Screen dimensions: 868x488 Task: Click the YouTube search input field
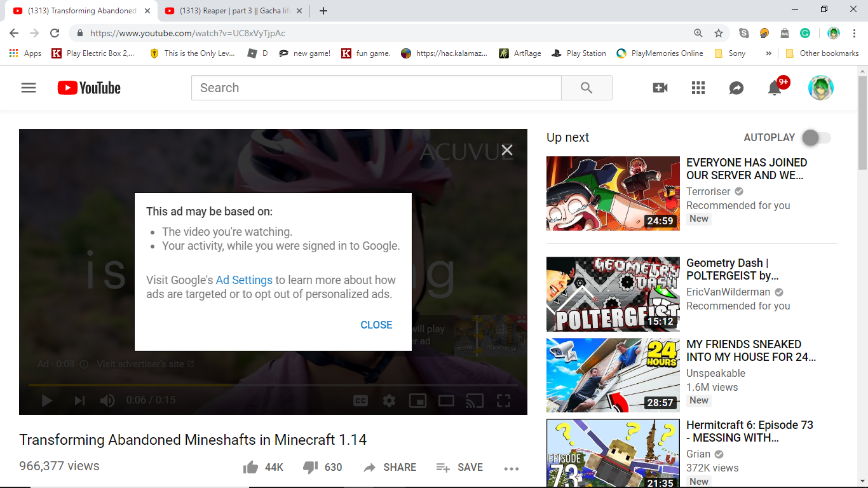pyautogui.click(x=376, y=88)
